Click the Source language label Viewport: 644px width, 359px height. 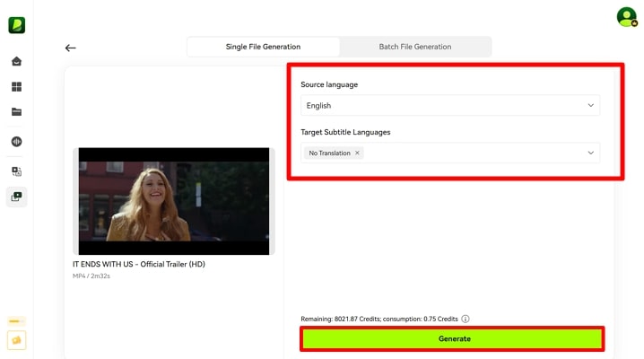(329, 84)
